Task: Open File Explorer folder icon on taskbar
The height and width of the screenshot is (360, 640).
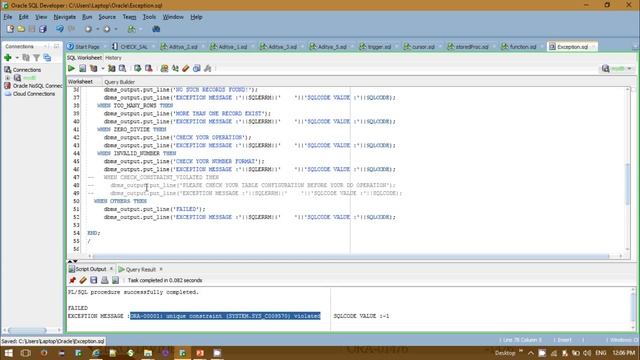Action: pyautogui.click(x=148, y=353)
